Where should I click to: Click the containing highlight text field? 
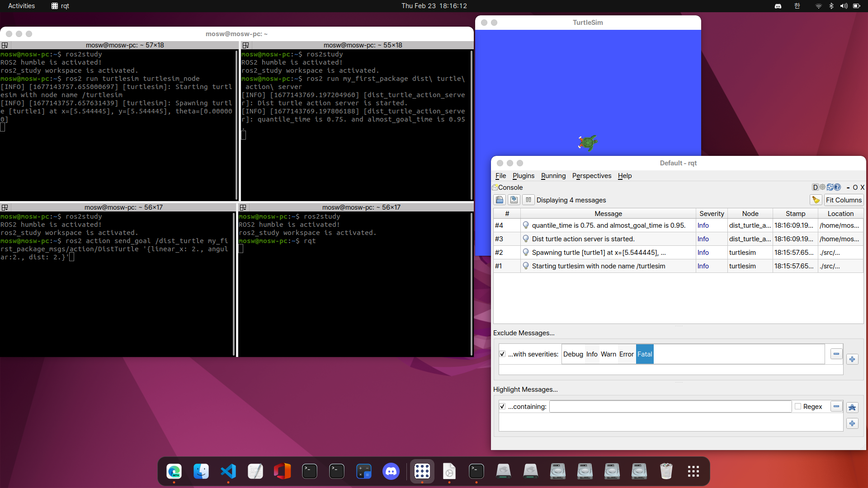670,407
